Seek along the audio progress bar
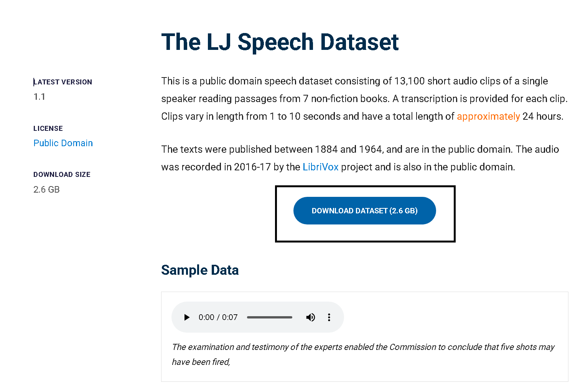 tap(270, 317)
